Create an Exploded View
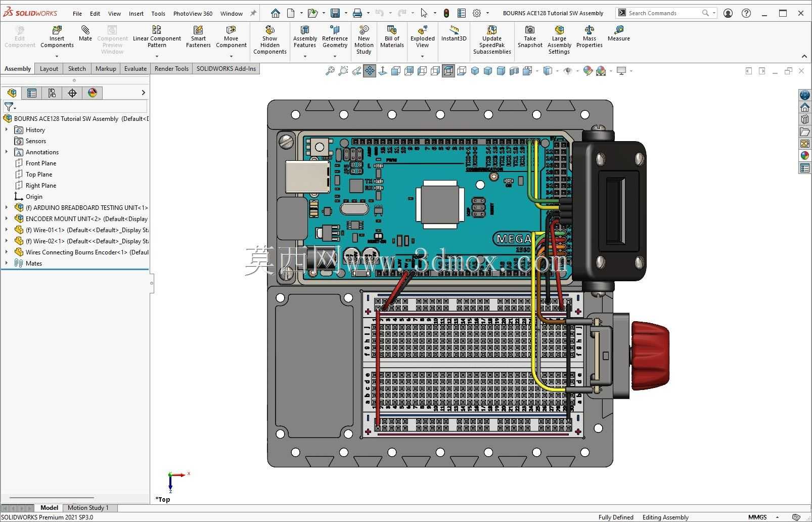The width and height of the screenshot is (812, 522). coord(423,36)
